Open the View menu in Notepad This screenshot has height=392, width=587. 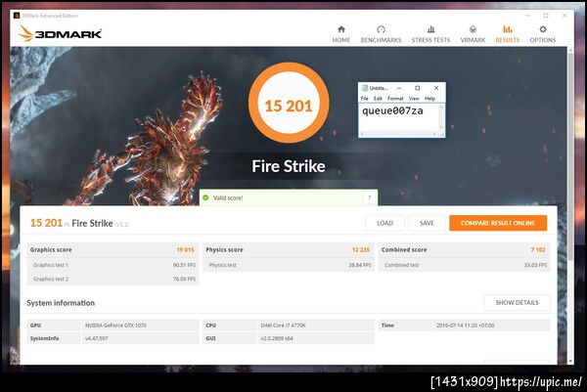(x=414, y=99)
